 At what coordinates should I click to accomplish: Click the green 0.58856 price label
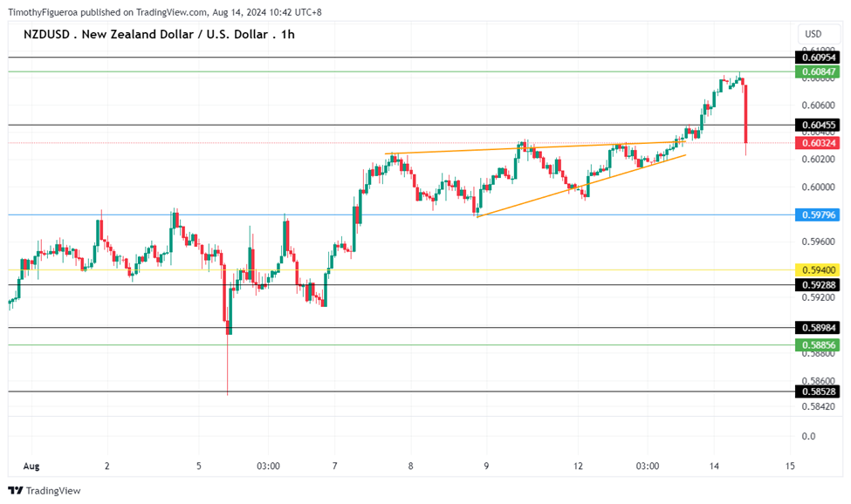(817, 345)
